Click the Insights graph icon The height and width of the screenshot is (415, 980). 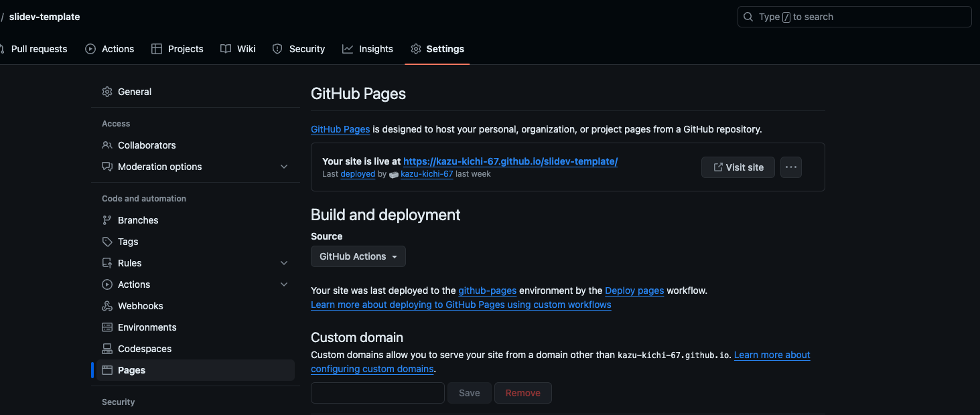[348, 49]
